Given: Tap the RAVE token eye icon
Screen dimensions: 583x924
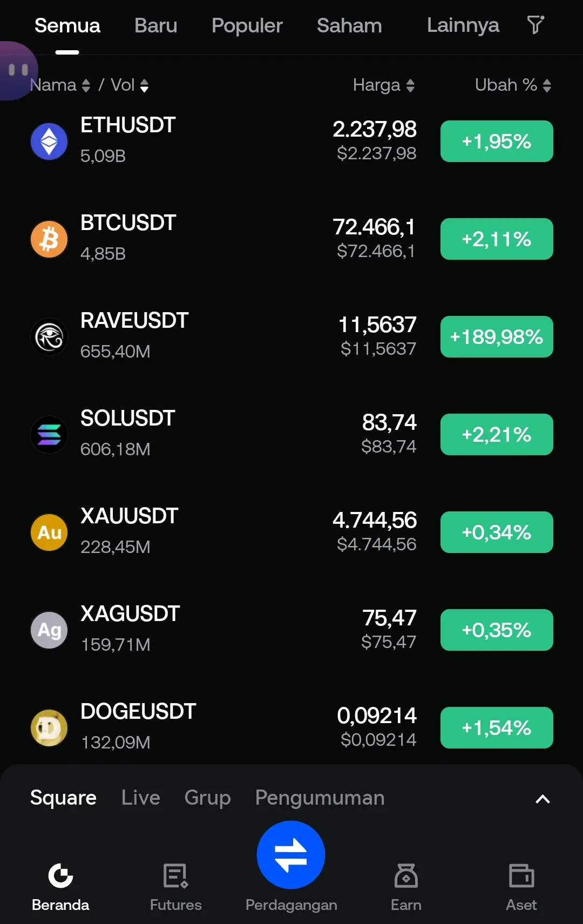Looking at the screenshot, I should (49, 337).
